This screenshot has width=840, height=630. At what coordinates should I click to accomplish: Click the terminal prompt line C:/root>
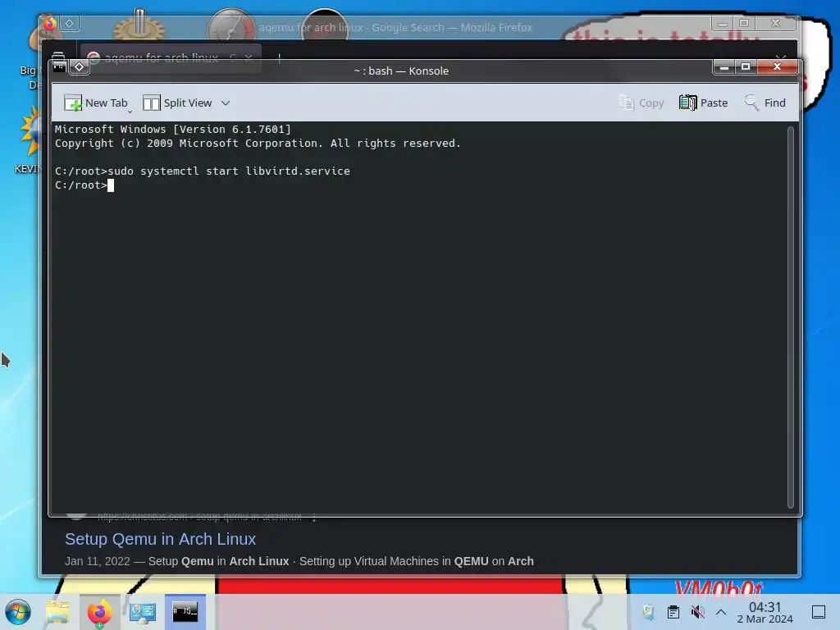pos(84,185)
